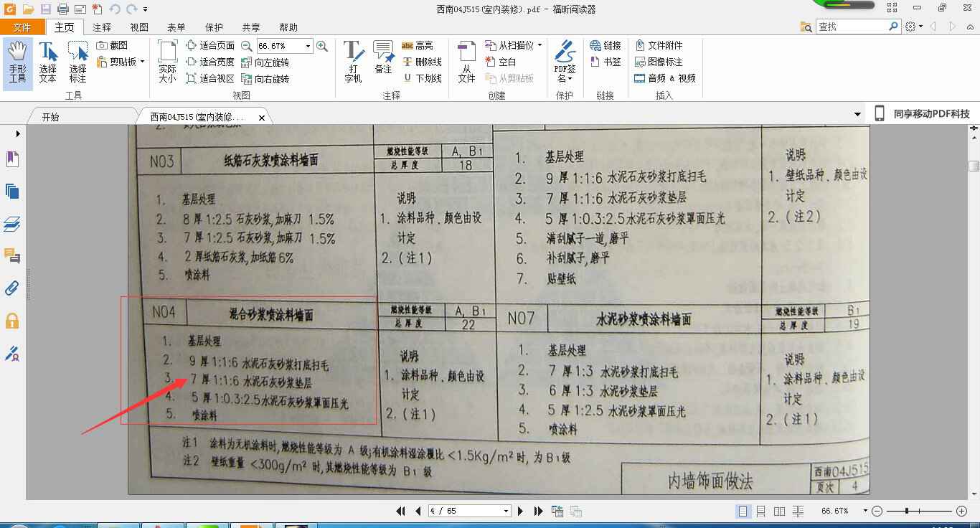Activate the Select Annotation tool (选择标注)
This screenshot has height=528, width=980.
point(77,63)
